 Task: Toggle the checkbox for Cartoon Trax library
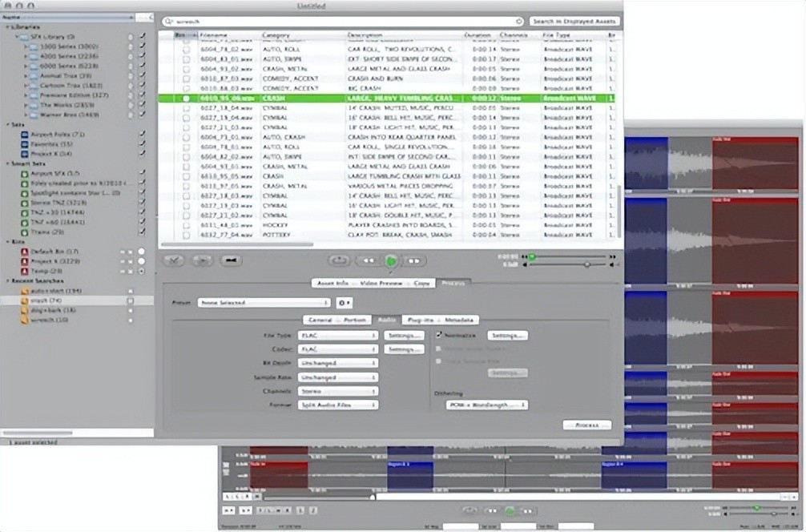coord(142,85)
